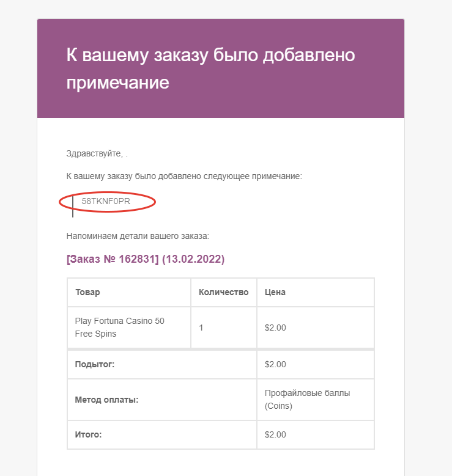Image resolution: width=452 pixels, height=476 pixels.
Task: Click the order link "Заказ № 162831"
Action: pyautogui.click(x=113, y=260)
